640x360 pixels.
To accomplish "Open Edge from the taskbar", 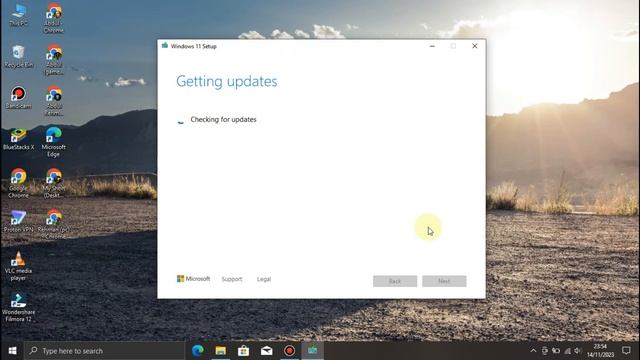I will [198, 351].
